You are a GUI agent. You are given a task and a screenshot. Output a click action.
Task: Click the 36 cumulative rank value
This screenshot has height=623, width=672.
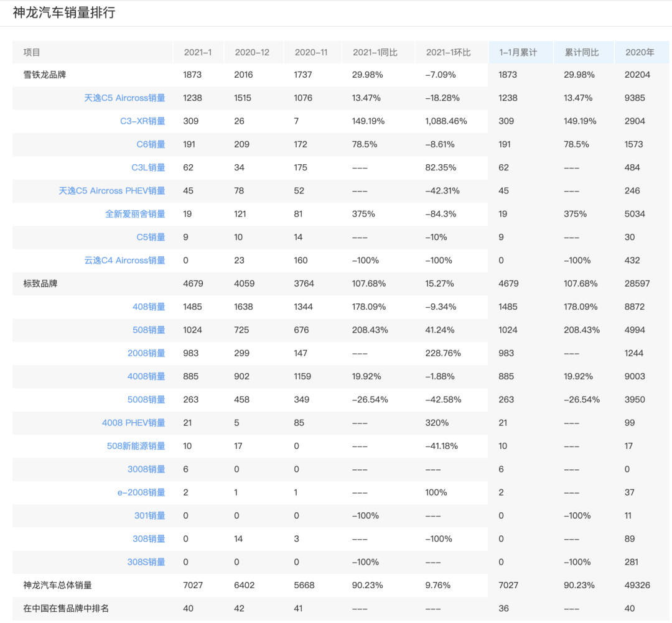pos(503,608)
